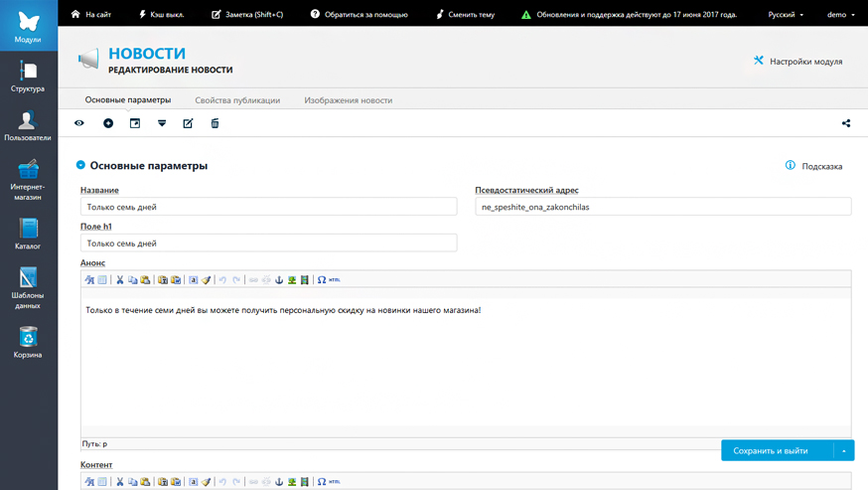Click the Контент field label

tap(96, 464)
